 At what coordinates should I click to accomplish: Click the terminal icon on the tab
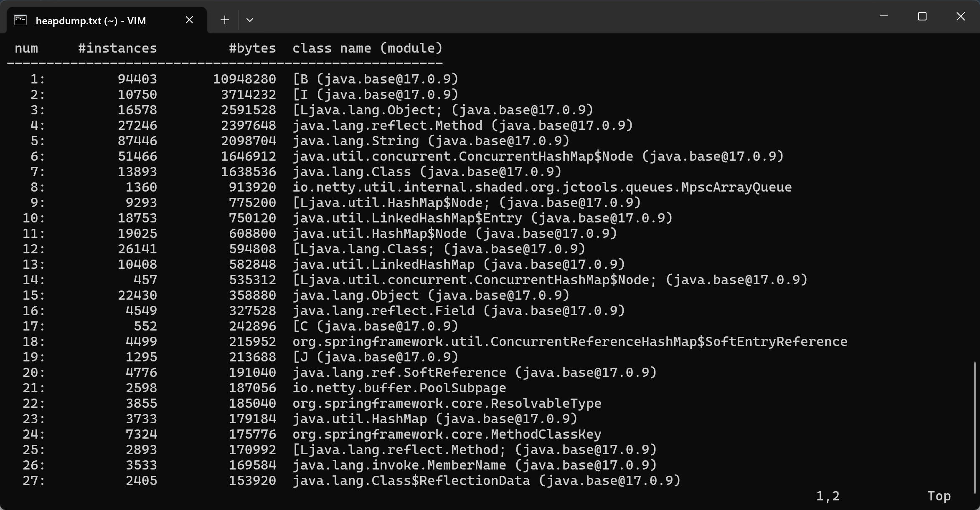click(20, 20)
